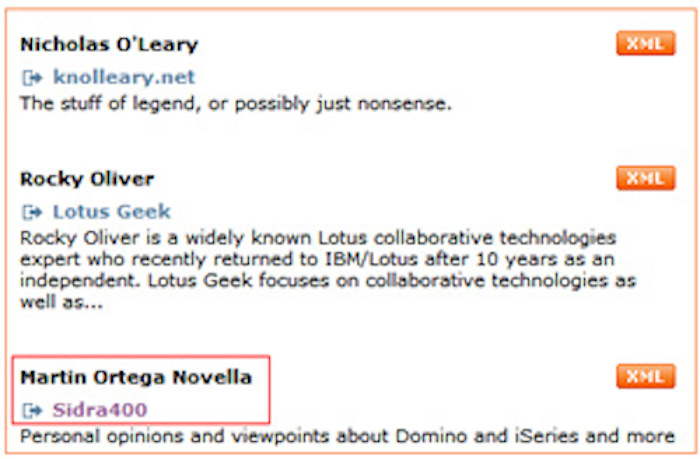Screen dimensions: 700x459
Task: Click the first line of Rocky Oliver's bio
Action: [x=318, y=238]
